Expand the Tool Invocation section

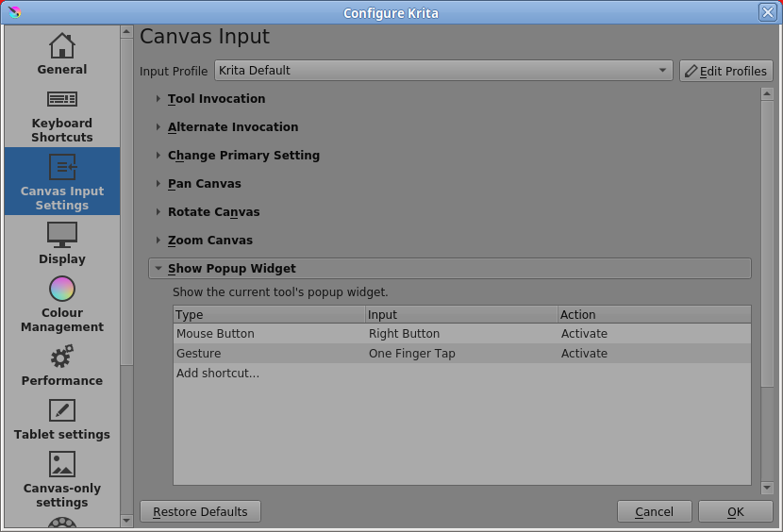(216, 99)
